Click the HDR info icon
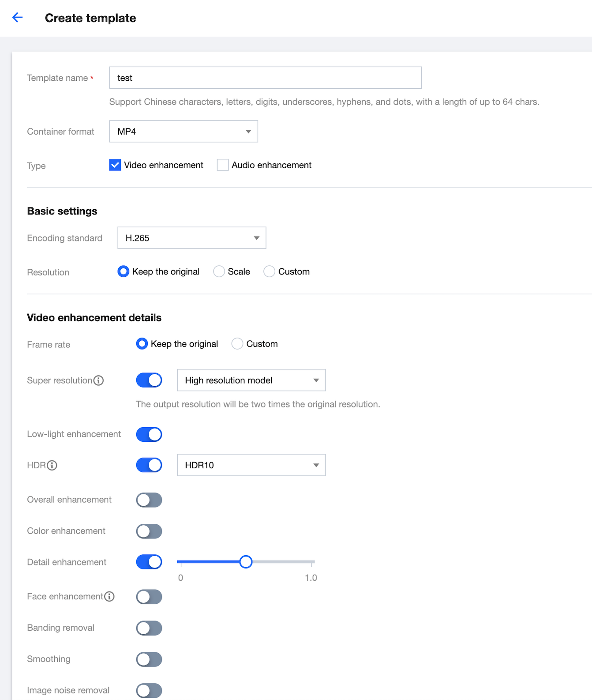592x700 pixels. [52, 465]
